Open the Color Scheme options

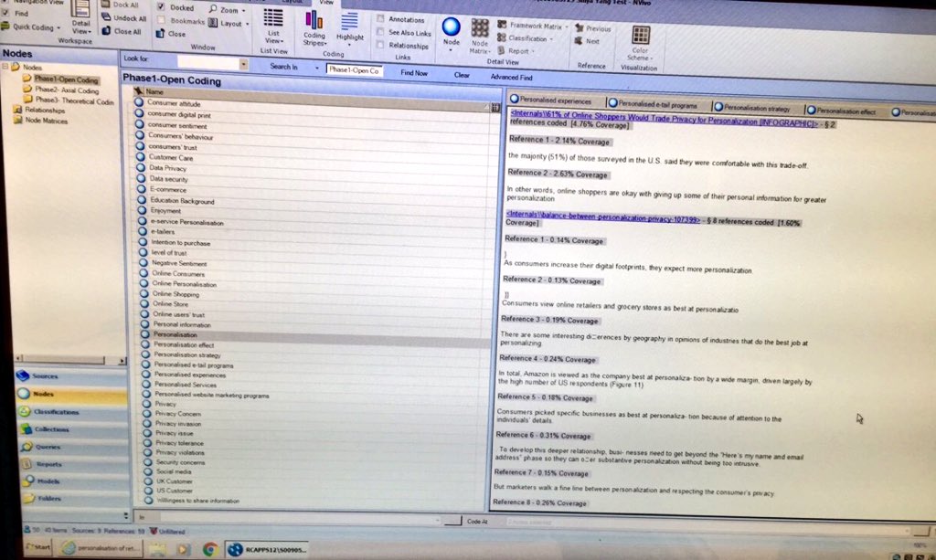pyautogui.click(x=640, y=43)
